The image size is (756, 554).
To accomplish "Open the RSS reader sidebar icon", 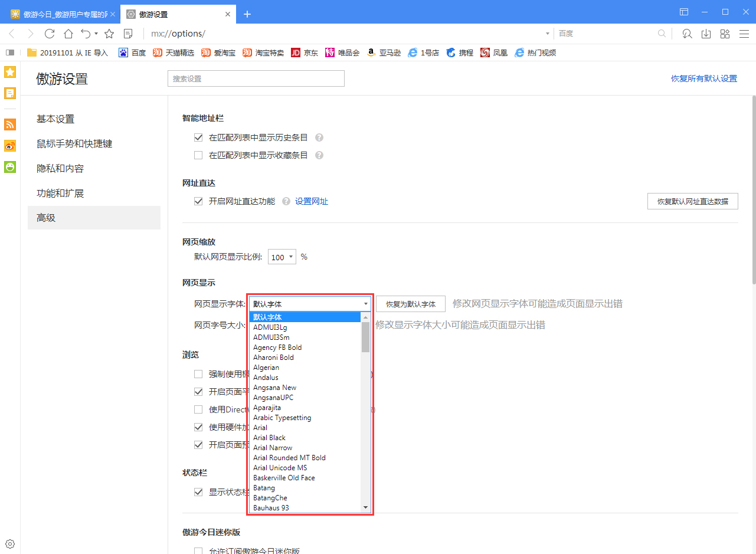I will pyautogui.click(x=9, y=124).
